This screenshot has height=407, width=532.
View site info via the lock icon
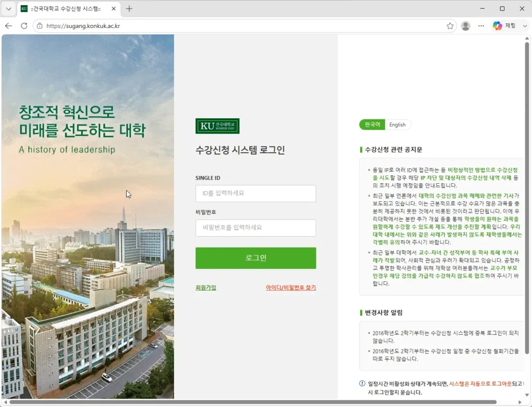click(39, 26)
